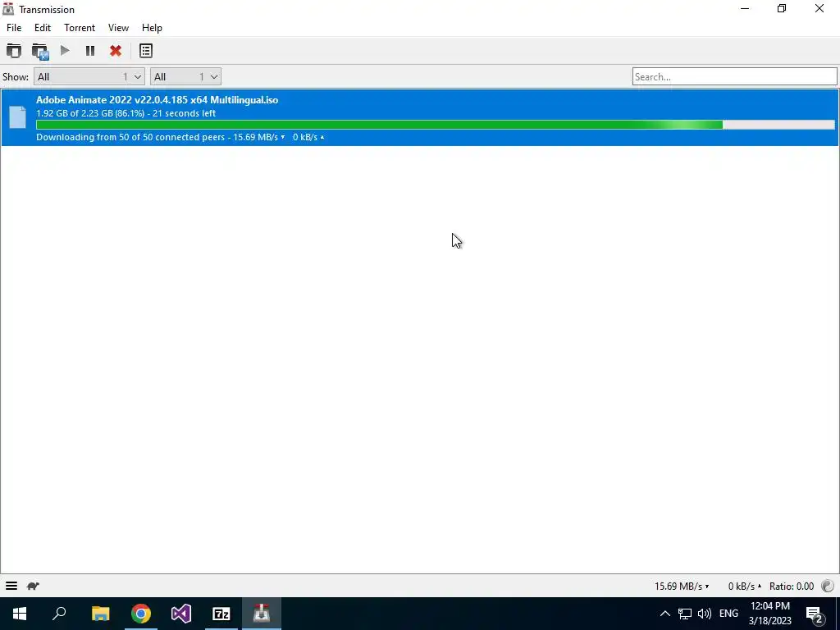Open the hamburger options menu in status bar

[11, 586]
